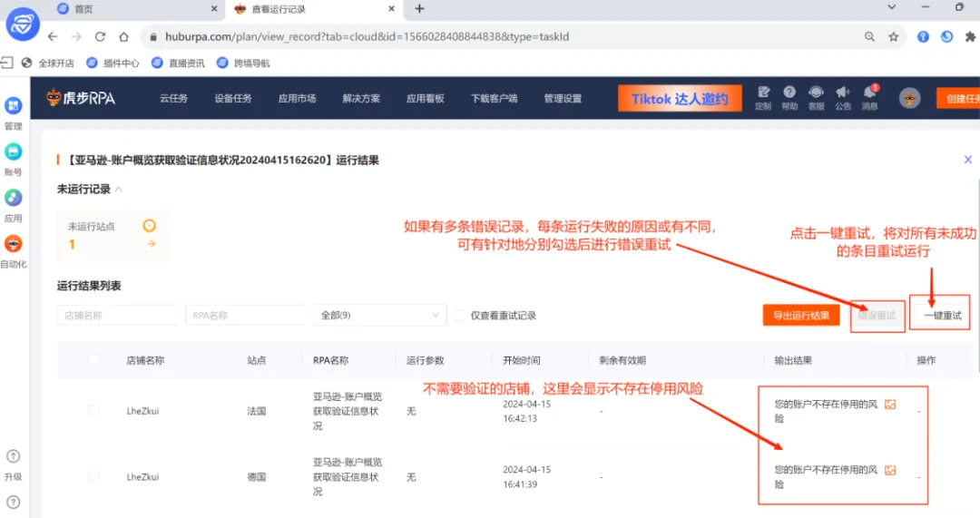The height and width of the screenshot is (518, 980).
Task: Open the 应用看板 menu
Action: (x=426, y=98)
